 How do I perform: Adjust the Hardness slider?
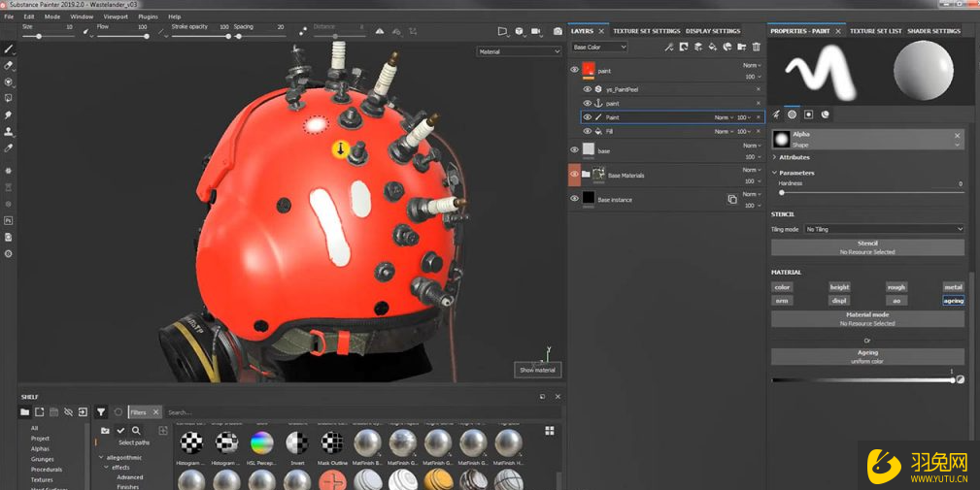[782, 192]
